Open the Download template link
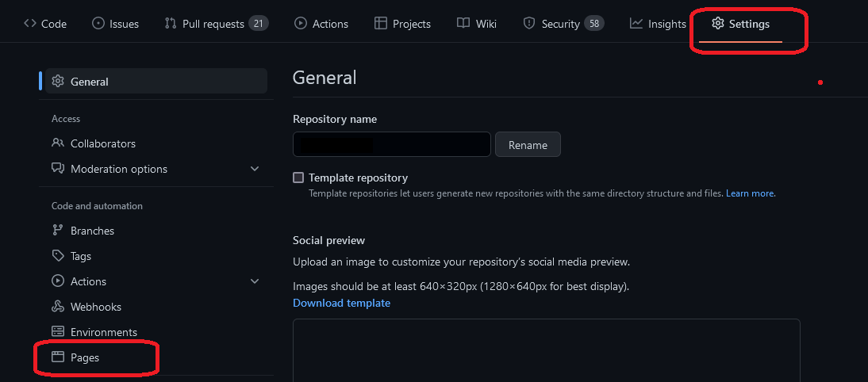 coord(341,303)
